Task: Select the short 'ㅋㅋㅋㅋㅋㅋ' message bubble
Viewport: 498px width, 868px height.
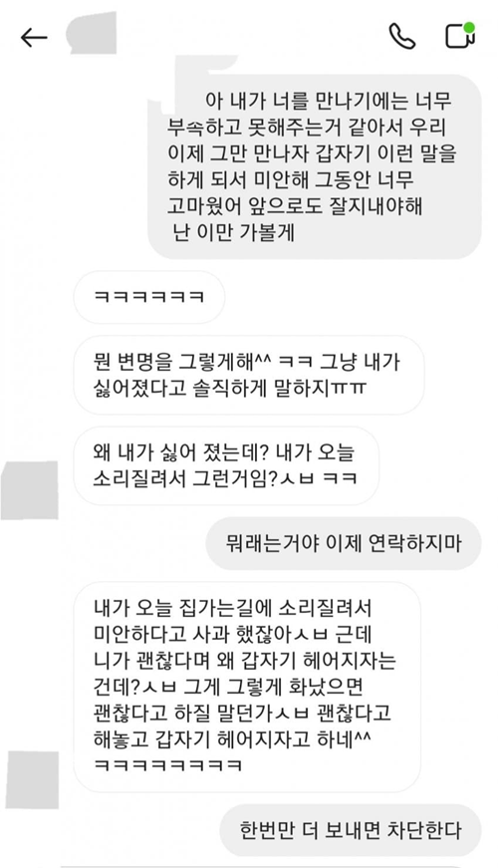Action: [148, 297]
